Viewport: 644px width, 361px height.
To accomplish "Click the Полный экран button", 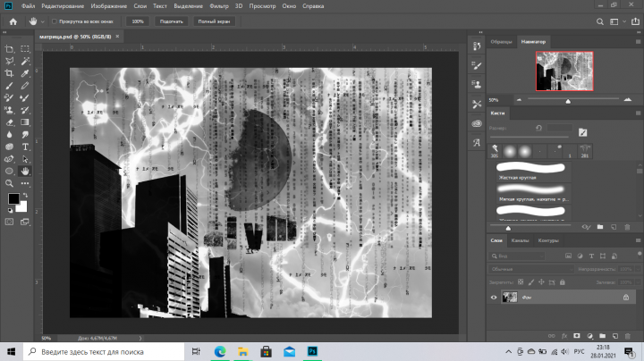I will coord(214,21).
